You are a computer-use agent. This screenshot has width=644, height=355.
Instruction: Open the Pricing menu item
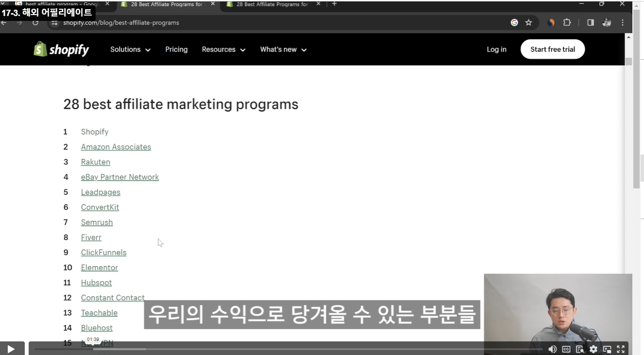176,50
